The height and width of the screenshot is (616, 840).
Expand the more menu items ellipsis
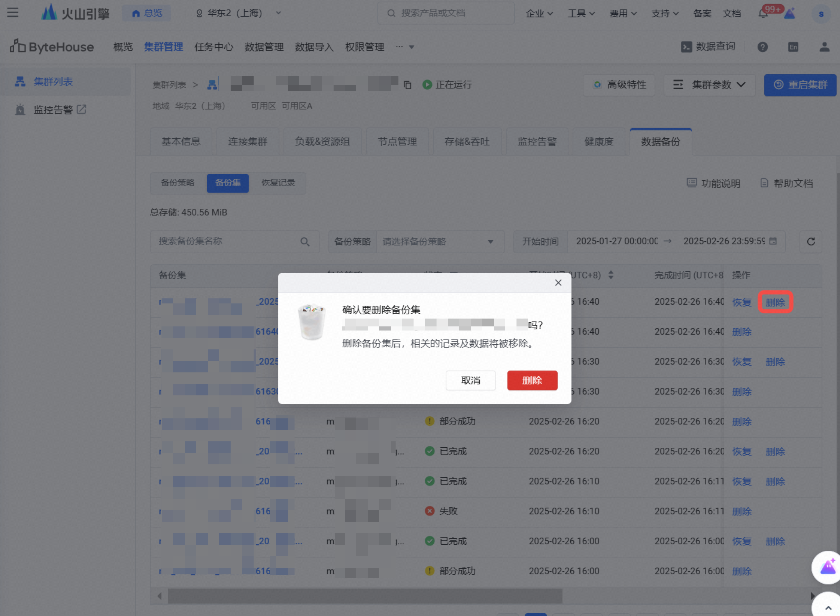pos(404,47)
